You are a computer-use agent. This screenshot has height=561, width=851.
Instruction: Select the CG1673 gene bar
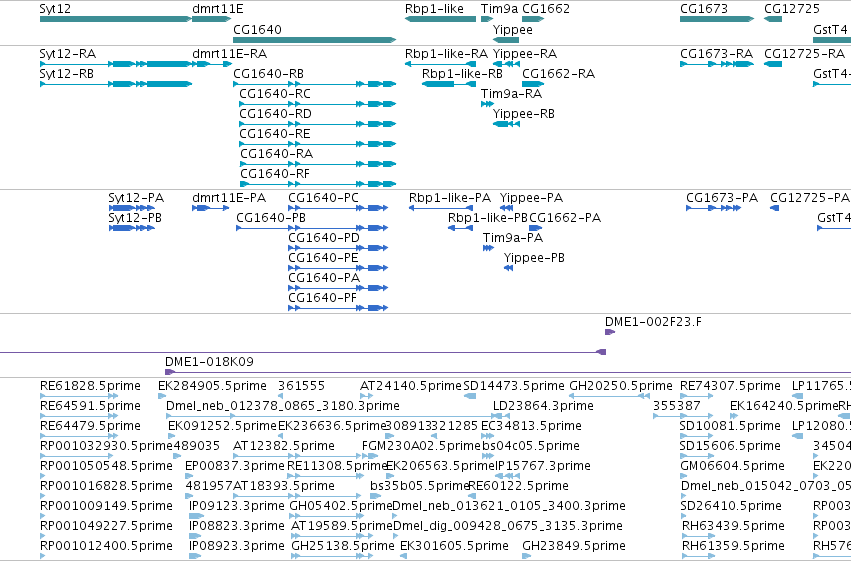pos(717,19)
